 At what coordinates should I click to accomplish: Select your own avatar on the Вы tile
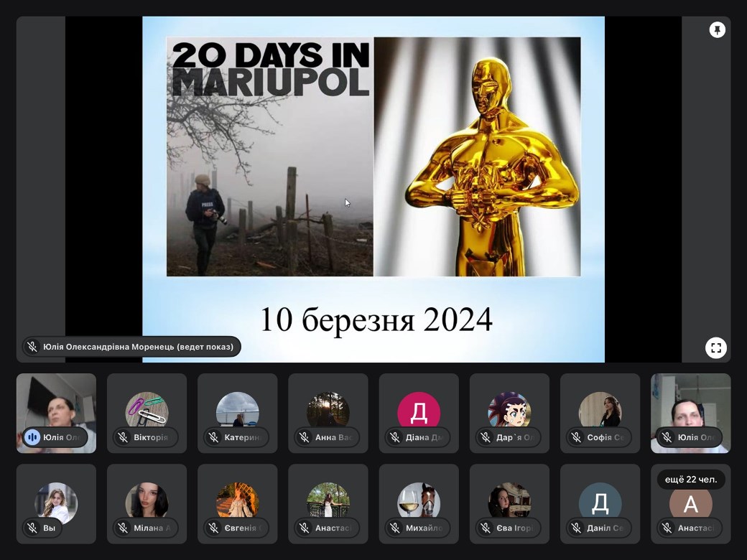56,501
